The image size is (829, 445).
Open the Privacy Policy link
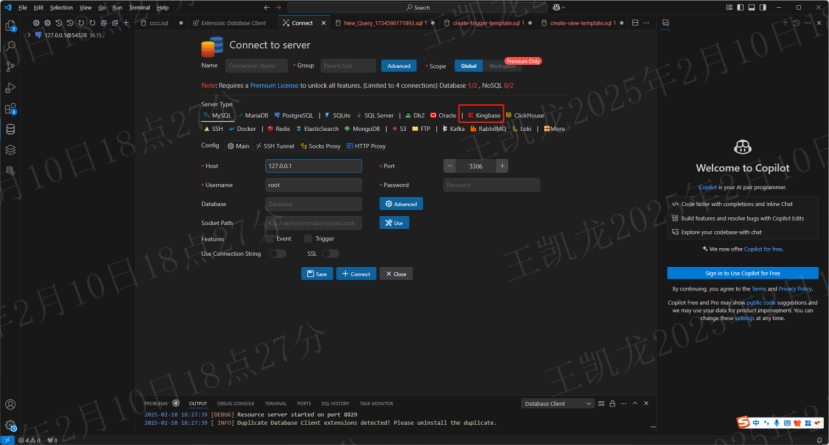click(795, 289)
